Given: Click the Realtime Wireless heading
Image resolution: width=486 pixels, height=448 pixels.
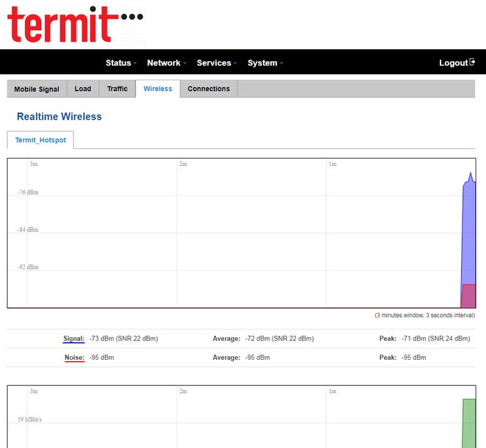Looking at the screenshot, I should point(59,117).
